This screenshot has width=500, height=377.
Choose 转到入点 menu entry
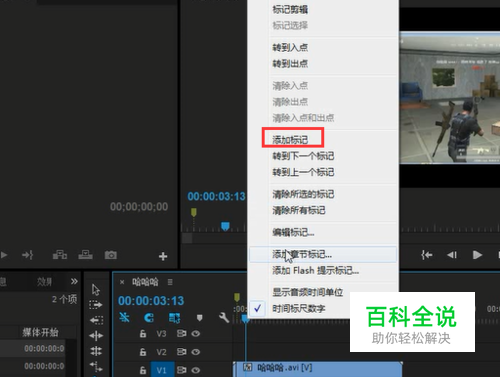click(x=290, y=47)
